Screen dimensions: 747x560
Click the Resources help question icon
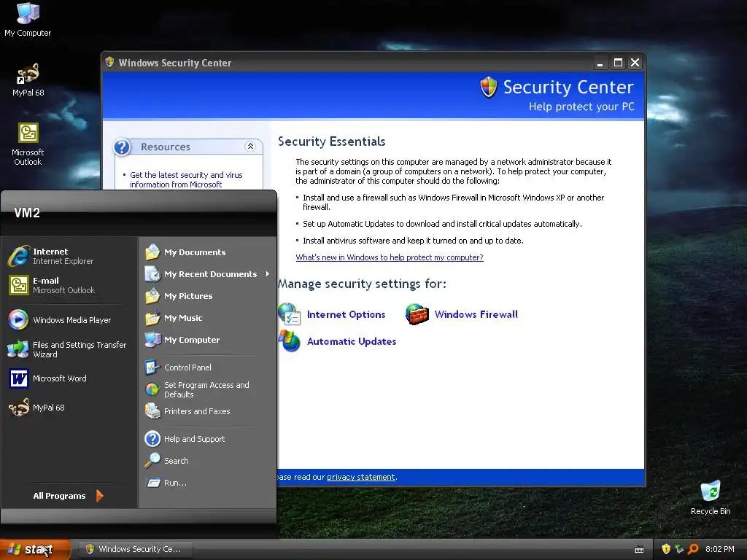122,147
